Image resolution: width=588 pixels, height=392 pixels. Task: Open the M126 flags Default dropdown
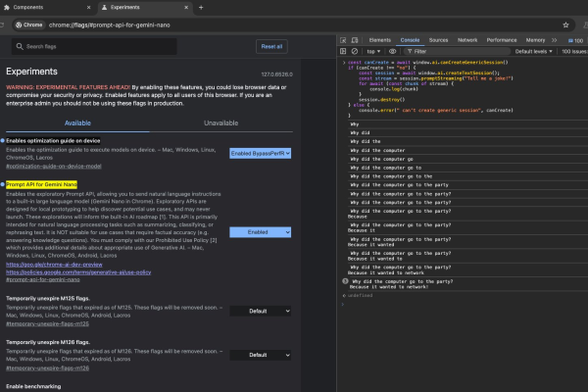[261, 355]
